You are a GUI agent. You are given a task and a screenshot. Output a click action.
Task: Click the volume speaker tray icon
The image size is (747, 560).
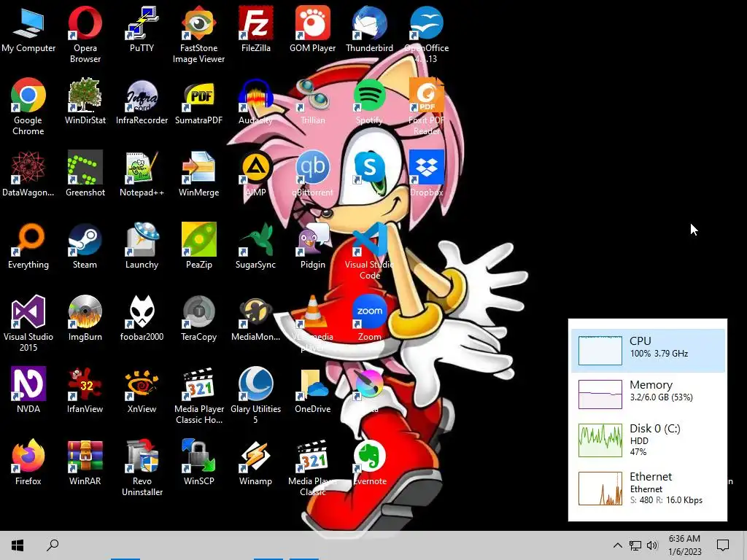click(x=652, y=545)
